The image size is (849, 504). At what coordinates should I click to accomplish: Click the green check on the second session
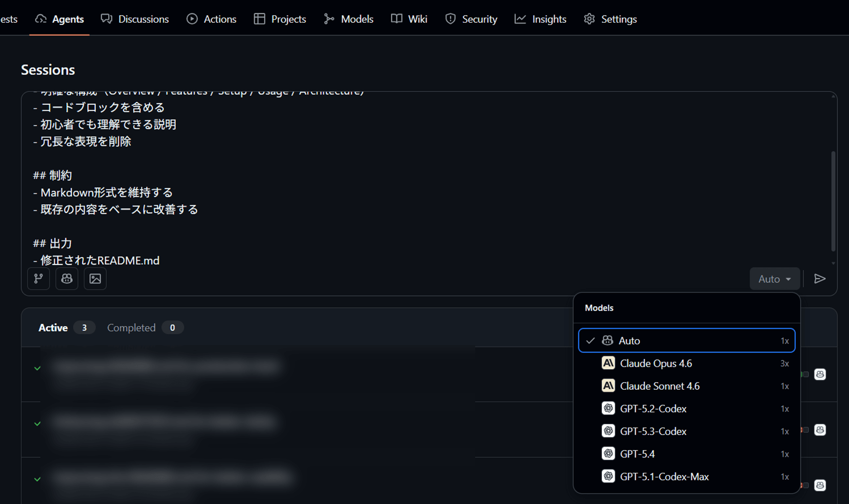click(37, 423)
